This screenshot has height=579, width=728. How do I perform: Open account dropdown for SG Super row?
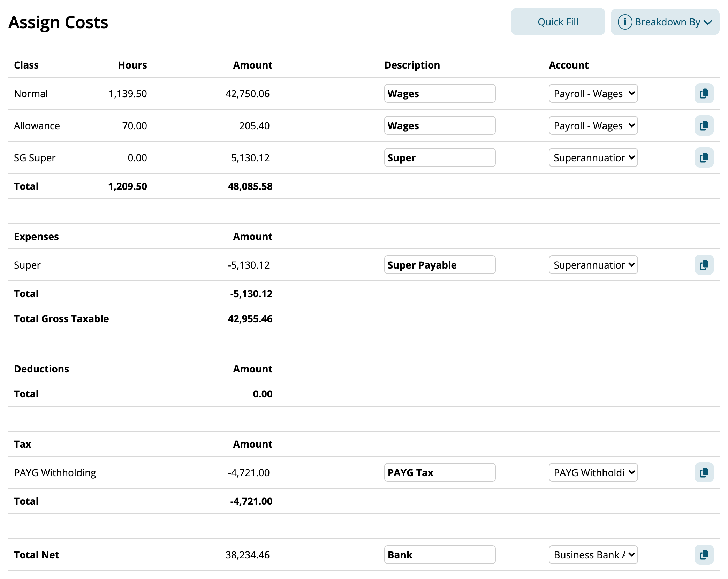tap(593, 157)
